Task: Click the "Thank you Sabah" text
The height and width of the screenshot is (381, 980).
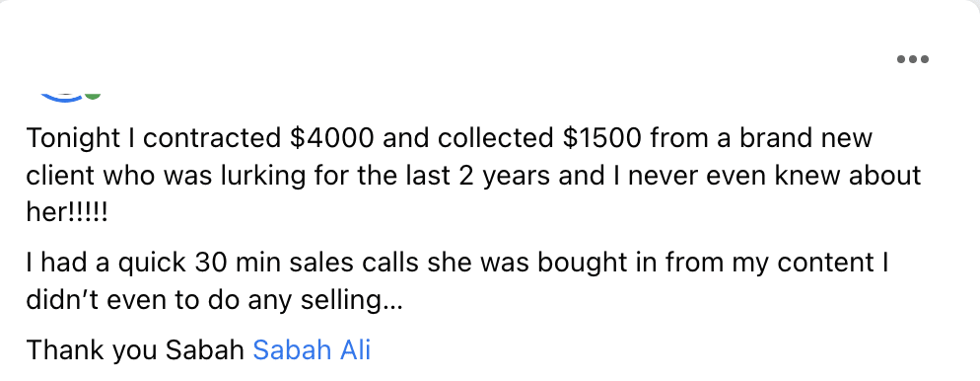Action: click(135, 350)
